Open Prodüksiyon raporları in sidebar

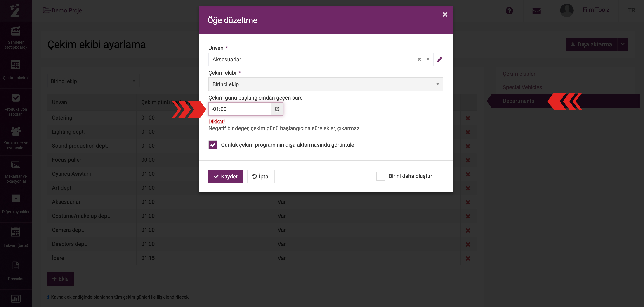16,105
